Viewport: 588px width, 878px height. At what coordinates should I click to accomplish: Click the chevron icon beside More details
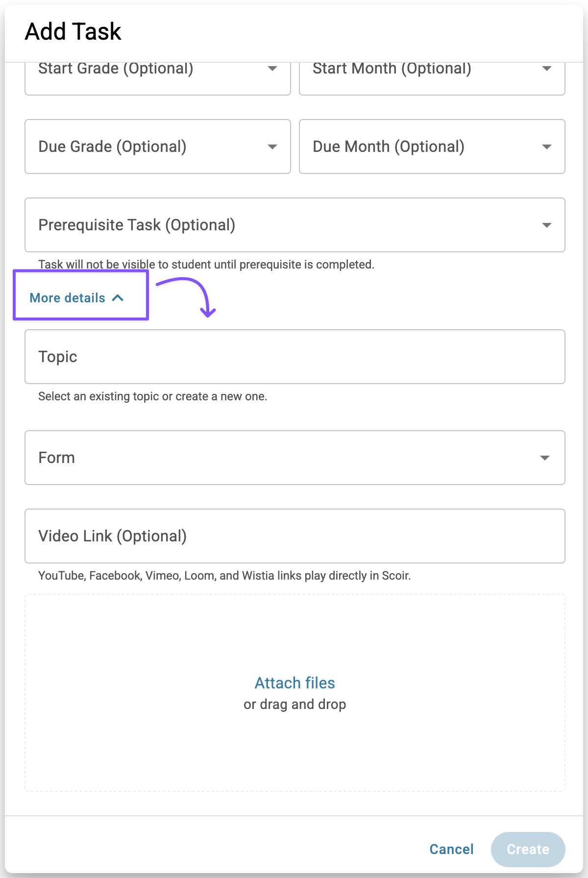[118, 298]
